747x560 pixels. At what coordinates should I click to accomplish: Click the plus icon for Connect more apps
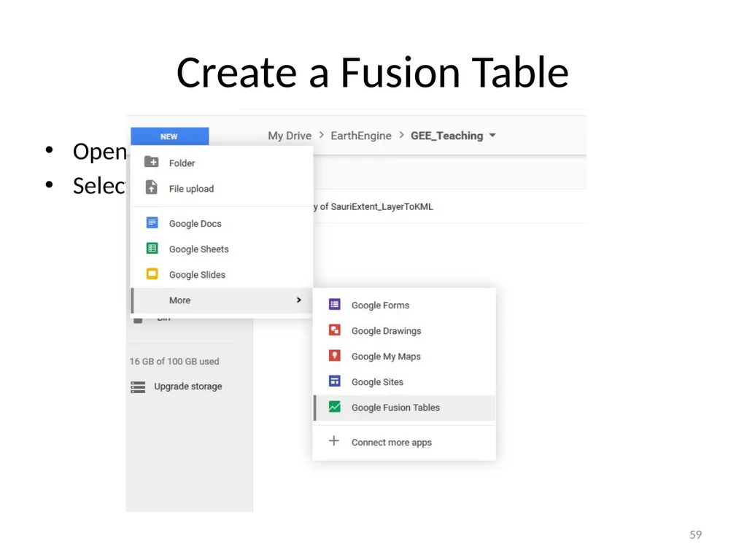pos(334,441)
